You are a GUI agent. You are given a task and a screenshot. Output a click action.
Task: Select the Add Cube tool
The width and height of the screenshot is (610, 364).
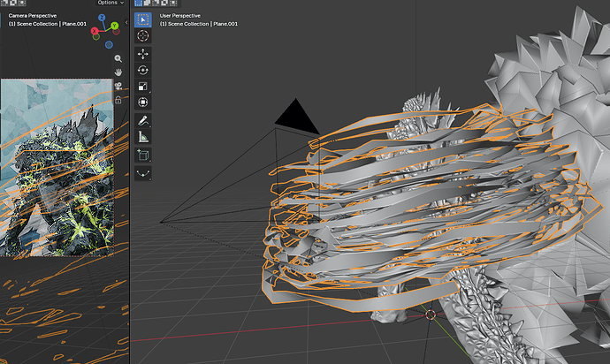click(142, 155)
